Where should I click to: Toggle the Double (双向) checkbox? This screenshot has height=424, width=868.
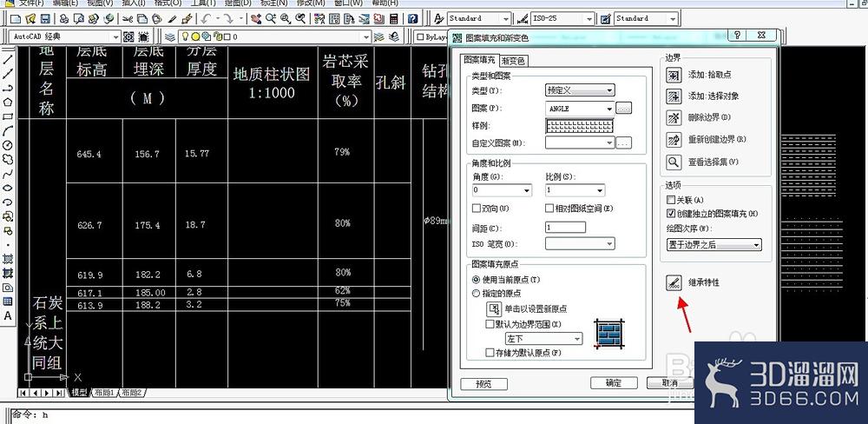pos(476,209)
